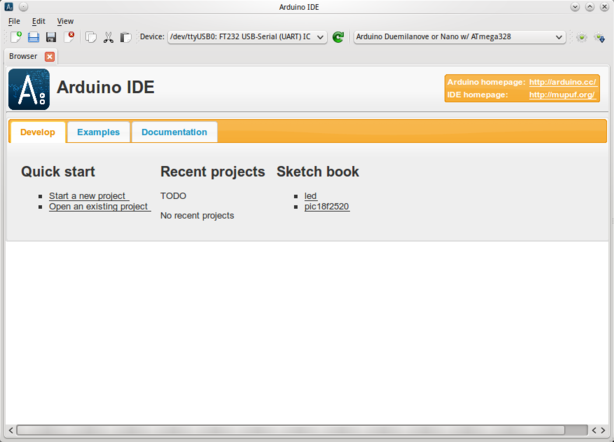Switch to the Develop tab
Viewport: 614px width, 442px height.
coord(38,132)
